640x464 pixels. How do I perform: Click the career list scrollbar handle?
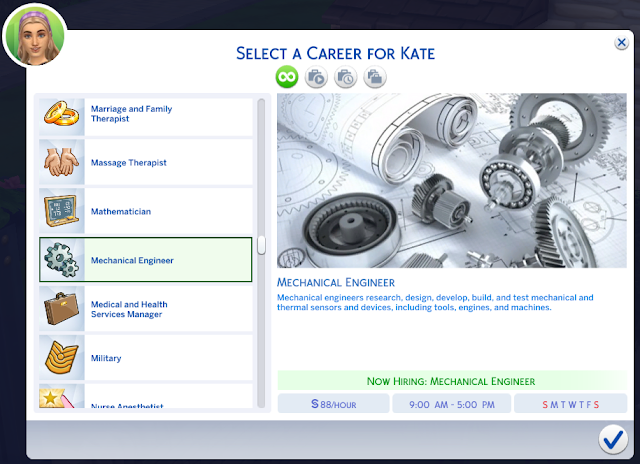tap(261, 245)
